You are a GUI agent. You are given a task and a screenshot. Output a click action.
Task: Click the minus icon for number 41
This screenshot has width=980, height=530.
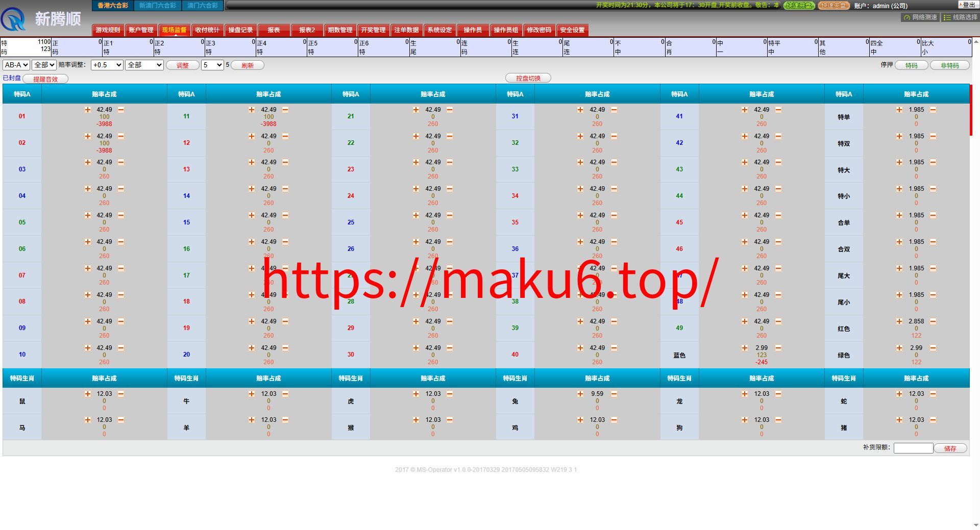(x=778, y=110)
